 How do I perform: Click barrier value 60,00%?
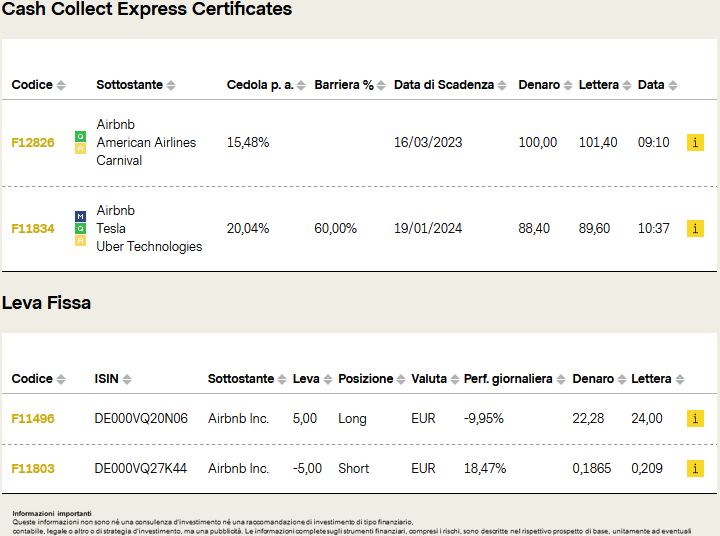point(335,228)
